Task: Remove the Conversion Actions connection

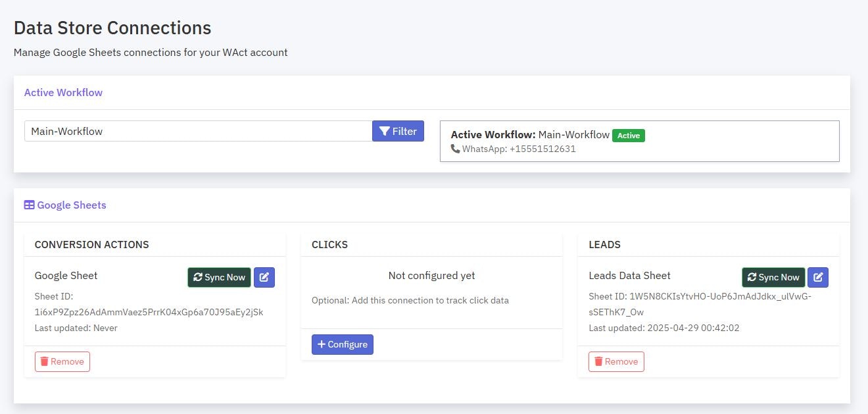Action: 62,361
